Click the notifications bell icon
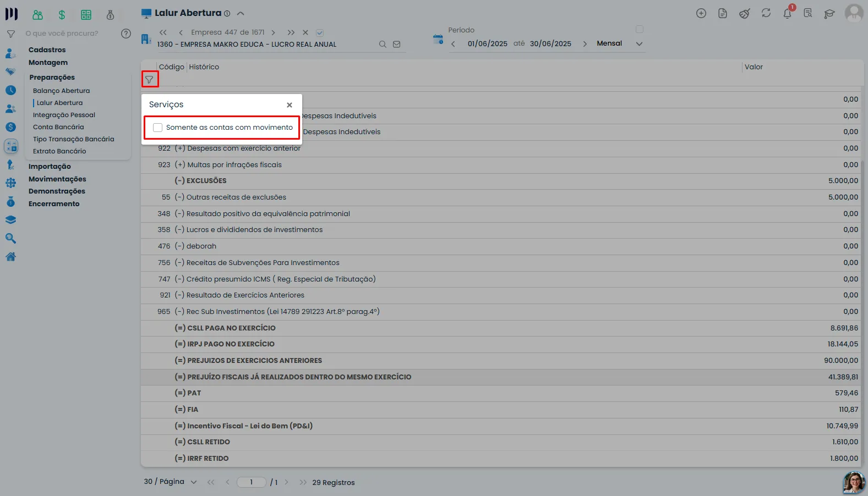The width and height of the screenshot is (868, 496). [x=788, y=13]
